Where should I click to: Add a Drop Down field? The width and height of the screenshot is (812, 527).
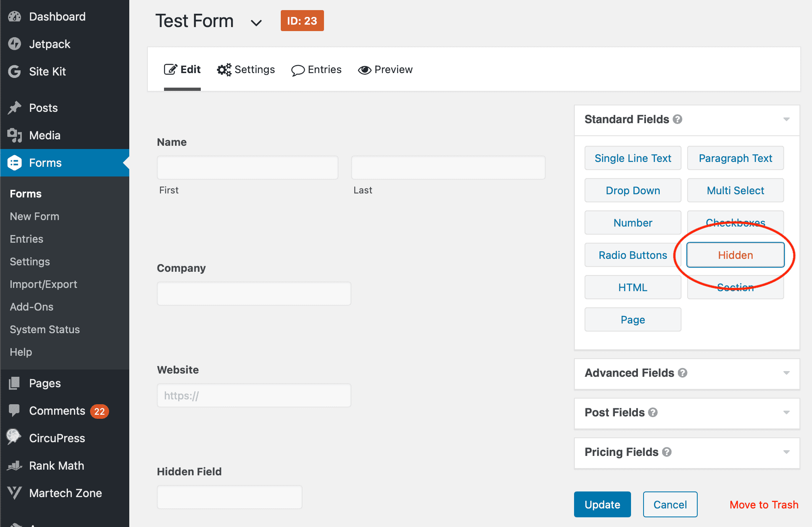633,190
